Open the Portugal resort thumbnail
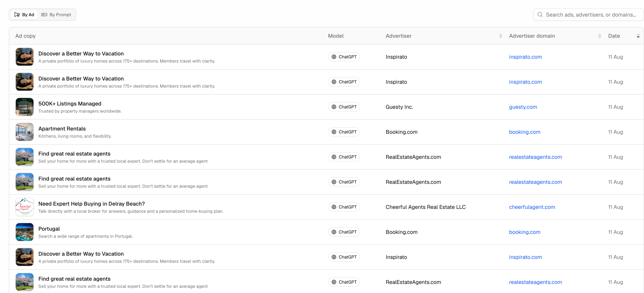644x293 pixels. tap(24, 232)
